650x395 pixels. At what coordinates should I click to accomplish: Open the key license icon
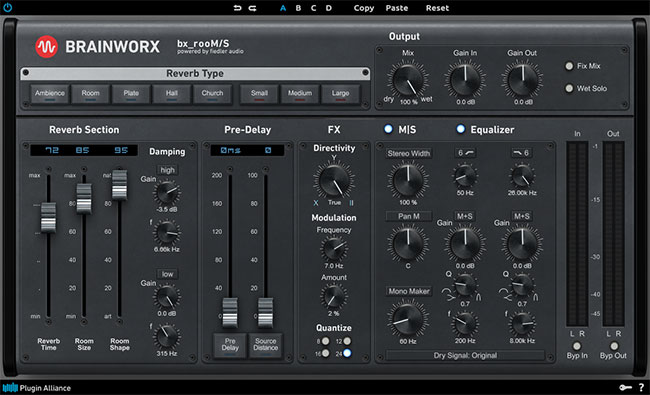coord(625,388)
